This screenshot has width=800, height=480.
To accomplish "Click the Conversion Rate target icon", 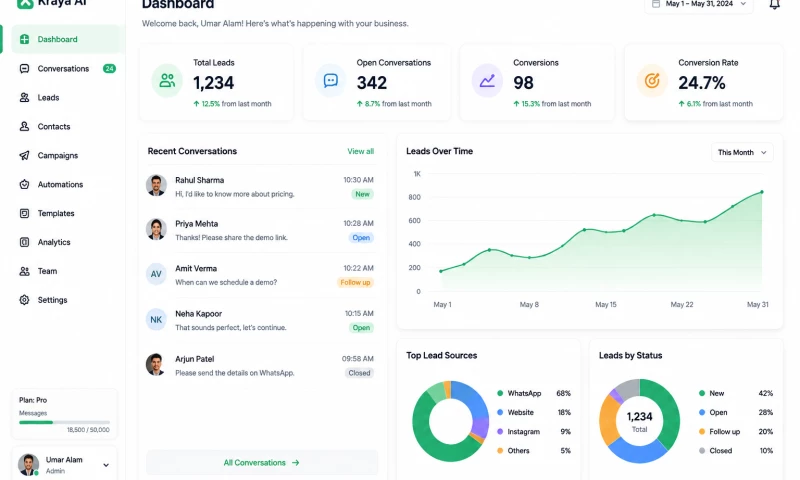I will click(652, 81).
